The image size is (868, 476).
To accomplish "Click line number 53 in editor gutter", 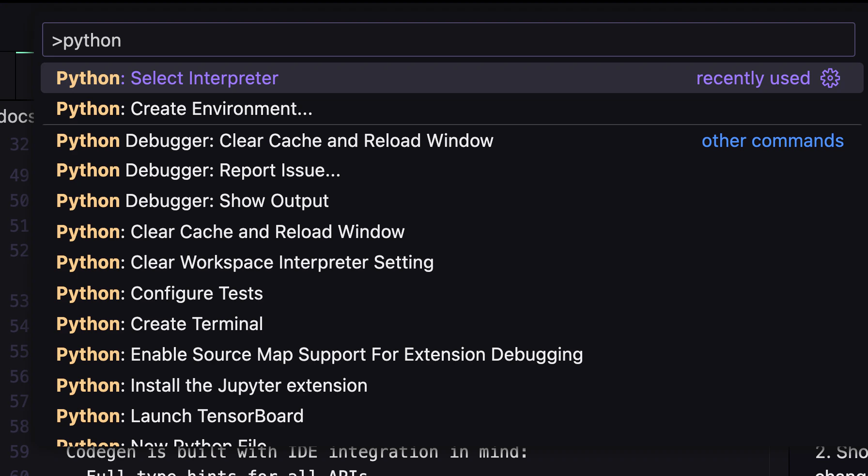I will tap(19, 301).
